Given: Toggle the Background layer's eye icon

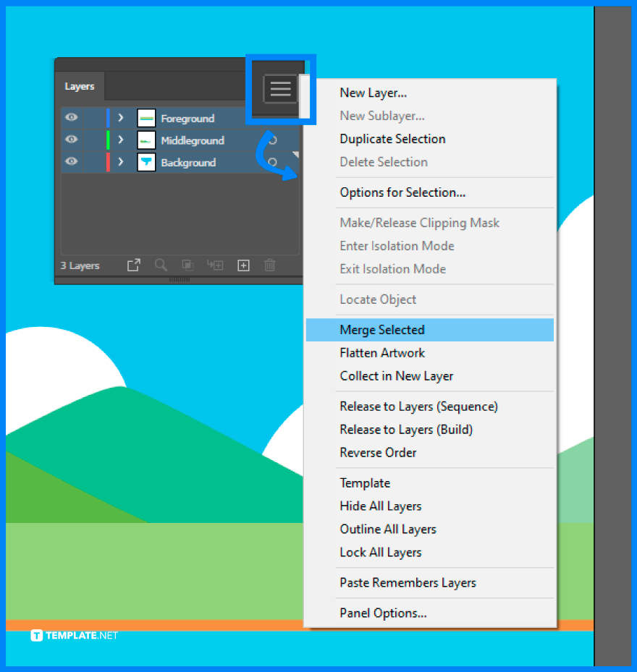Looking at the screenshot, I should (71, 162).
